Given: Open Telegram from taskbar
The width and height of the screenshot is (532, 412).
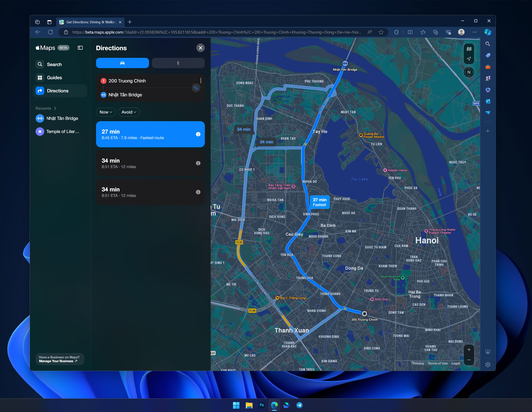Looking at the screenshot, I should (x=299, y=405).
